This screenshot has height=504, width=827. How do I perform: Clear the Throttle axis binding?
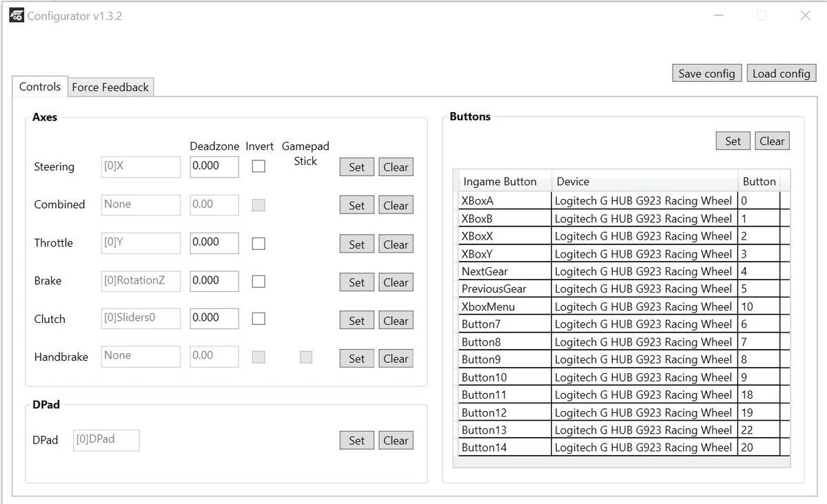point(396,244)
